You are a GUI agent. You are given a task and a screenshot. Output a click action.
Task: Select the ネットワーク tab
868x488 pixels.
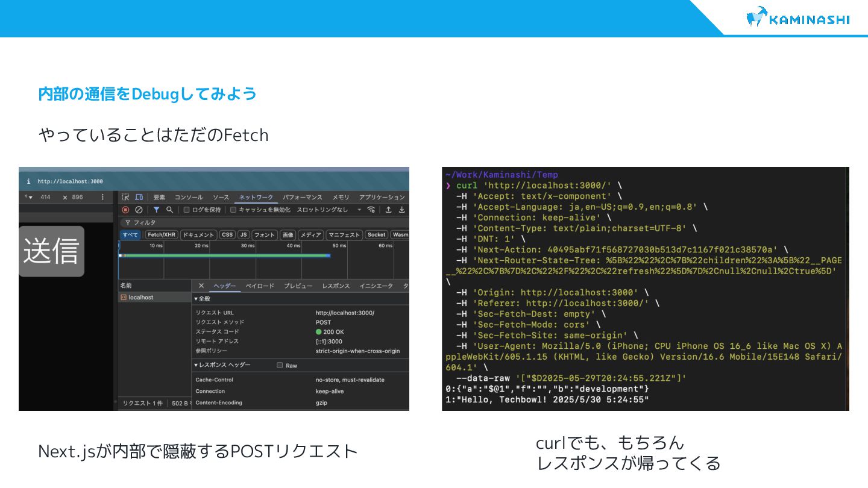coord(256,197)
